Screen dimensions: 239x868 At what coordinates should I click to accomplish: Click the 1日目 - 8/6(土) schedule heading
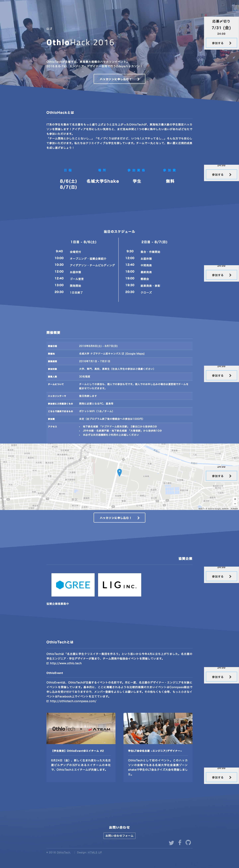click(x=83, y=242)
